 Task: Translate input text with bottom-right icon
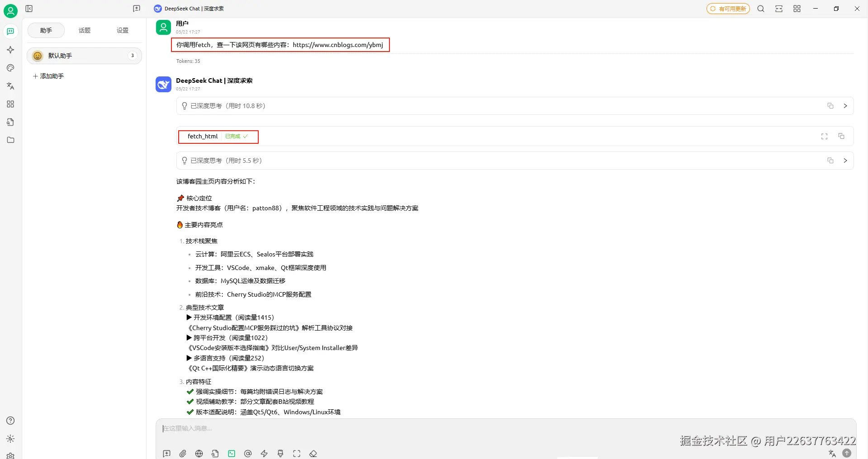[832, 454]
